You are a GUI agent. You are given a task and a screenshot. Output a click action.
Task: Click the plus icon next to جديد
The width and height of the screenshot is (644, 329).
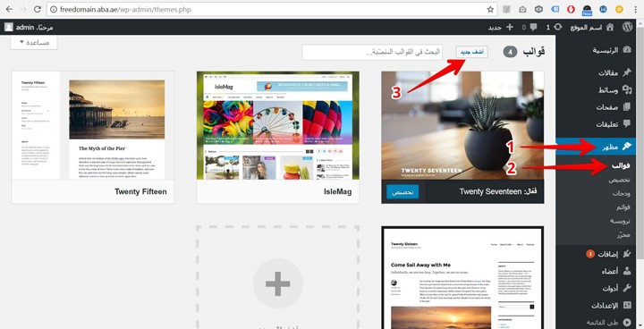(x=510, y=27)
